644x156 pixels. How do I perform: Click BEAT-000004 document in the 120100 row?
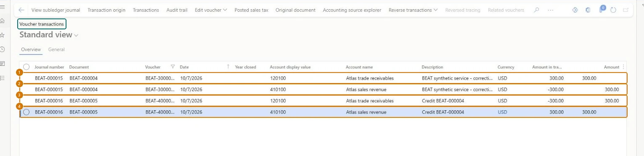click(x=84, y=78)
